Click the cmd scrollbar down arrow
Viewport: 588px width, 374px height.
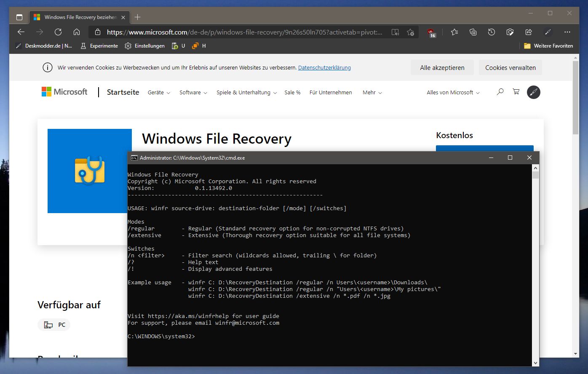535,363
